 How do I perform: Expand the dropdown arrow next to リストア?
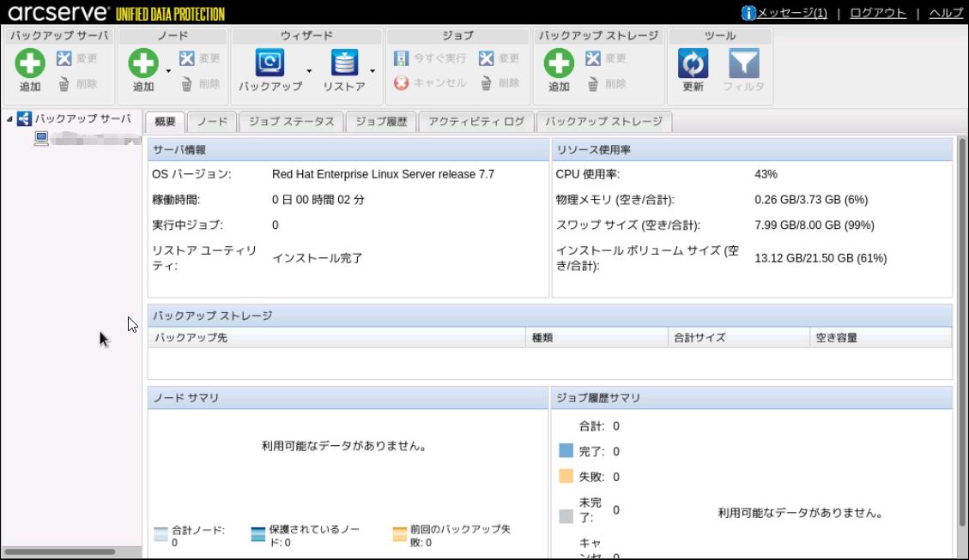pyautogui.click(x=372, y=71)
